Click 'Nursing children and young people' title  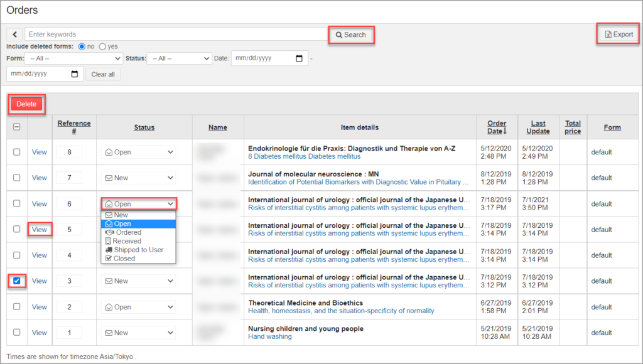pos(306,329)
